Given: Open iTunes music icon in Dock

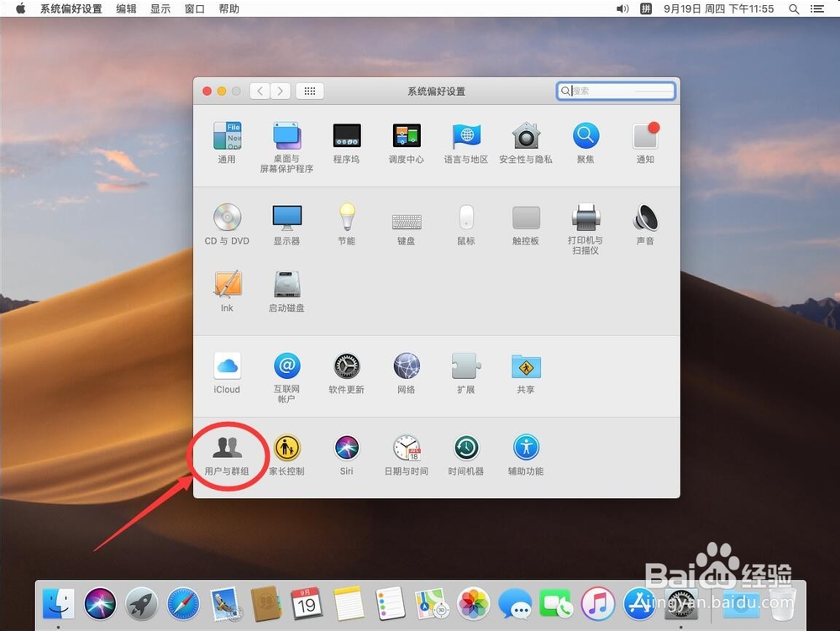Looking at the screenshot, I should 598,603.
